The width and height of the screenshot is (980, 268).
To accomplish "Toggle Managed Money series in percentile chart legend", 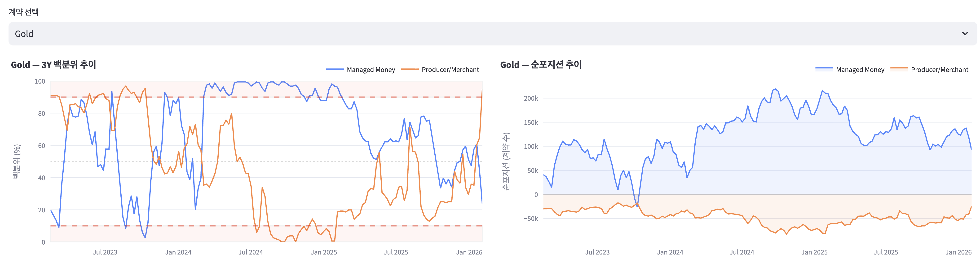I will (371, 70).
